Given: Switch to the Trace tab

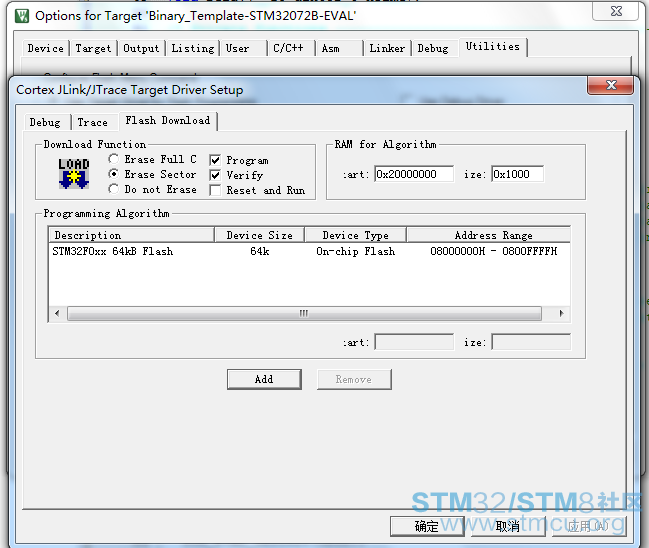Looking at the screenshot, I should [93, 123].
